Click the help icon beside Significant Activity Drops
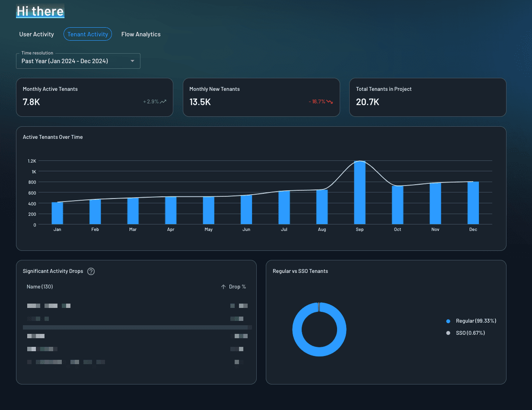The width and height of the screenshot is (532, 410). 91,271
